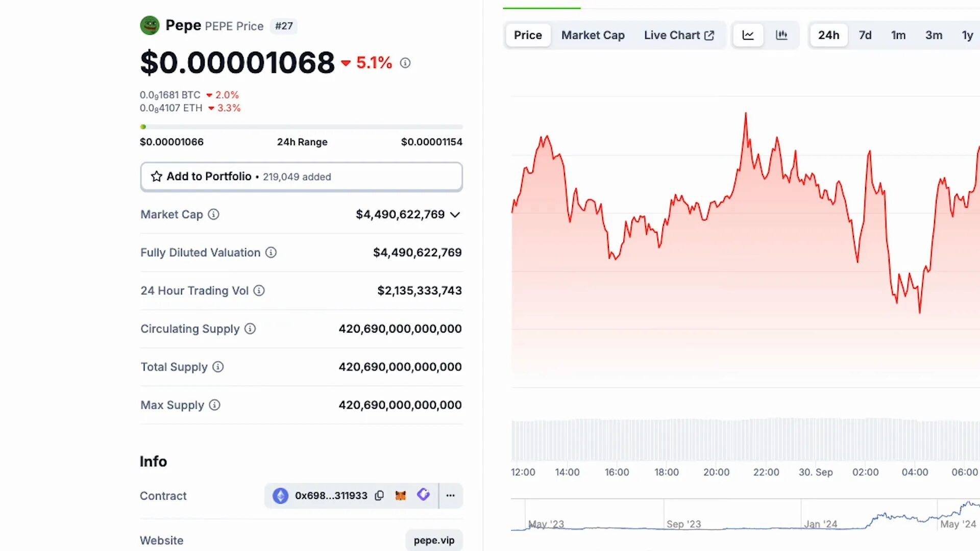Viewport: 980px width, 551px height.
Task: Open the Market Cap info tooltip icon
Action: (x=213, y=214)
